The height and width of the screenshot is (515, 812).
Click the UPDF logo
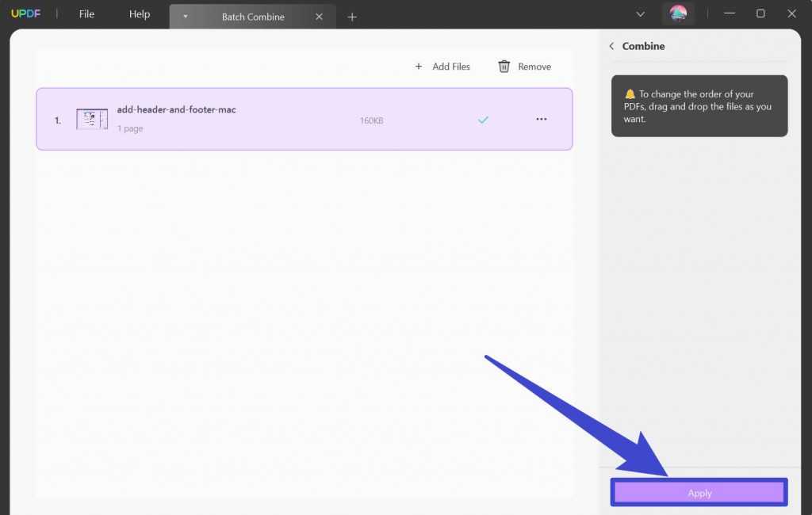[x=27, y=13]
